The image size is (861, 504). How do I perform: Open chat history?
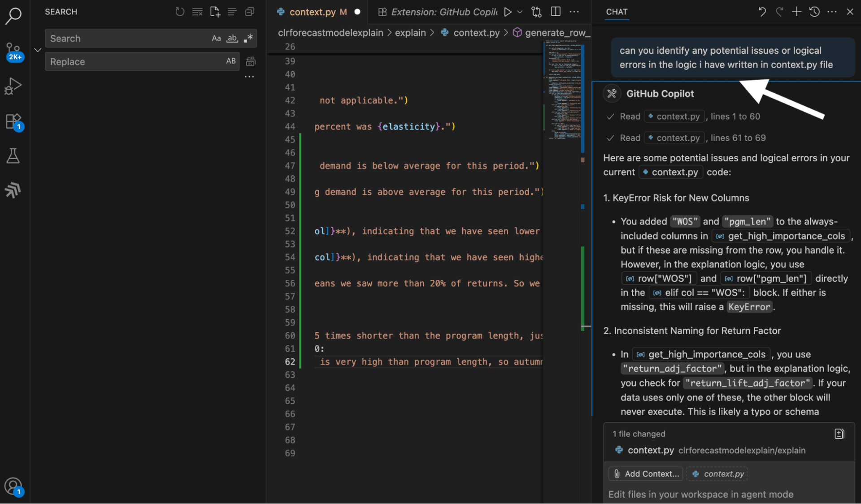814,12
